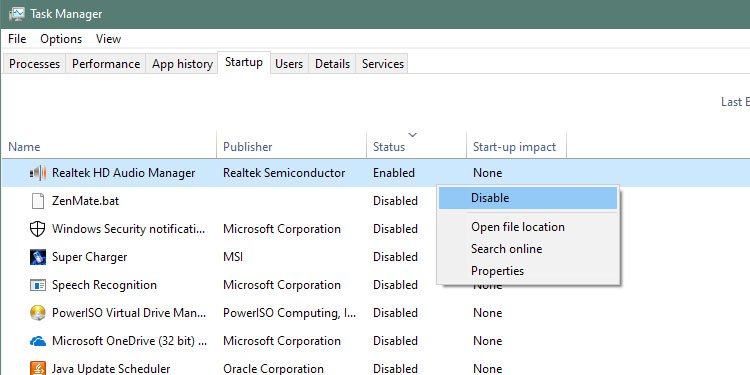
Task: Switch to the Details tab
Action: [332, 64]
